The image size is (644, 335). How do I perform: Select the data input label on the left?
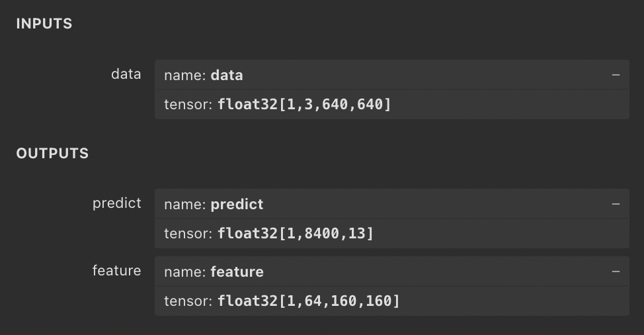coord(126,74)
